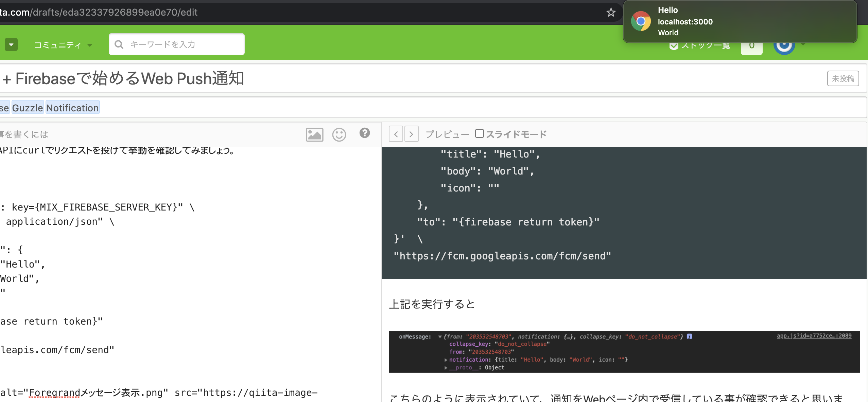The image size is (868, 402).
Task: Collapse the onMessage object triangle
Action: coord(440,337)
